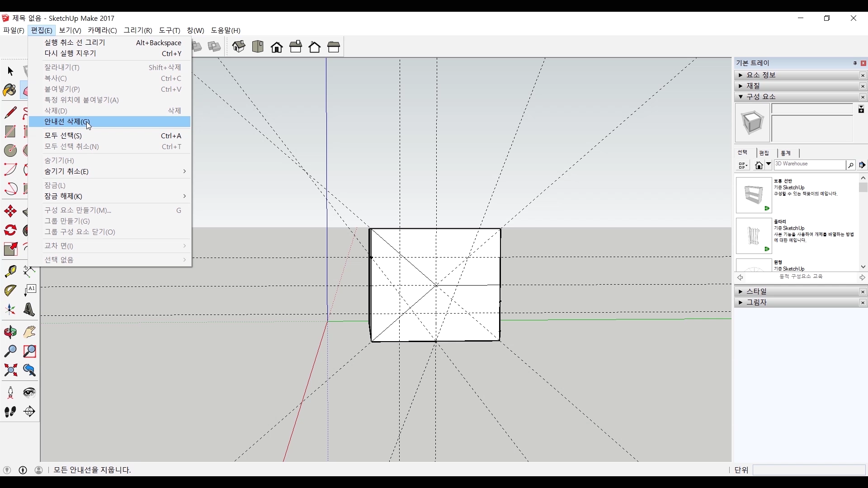Select the Line pencil tool
The width and height of the screenshot is (868, 488).
click(x=10, y=113)
